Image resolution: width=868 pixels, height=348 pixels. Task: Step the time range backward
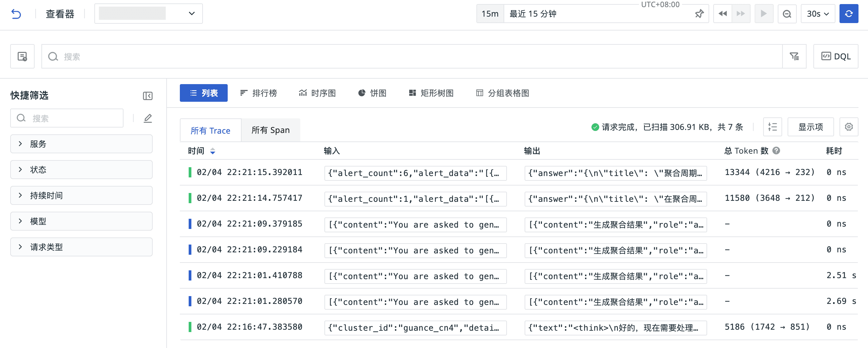(x=722, y=14)
